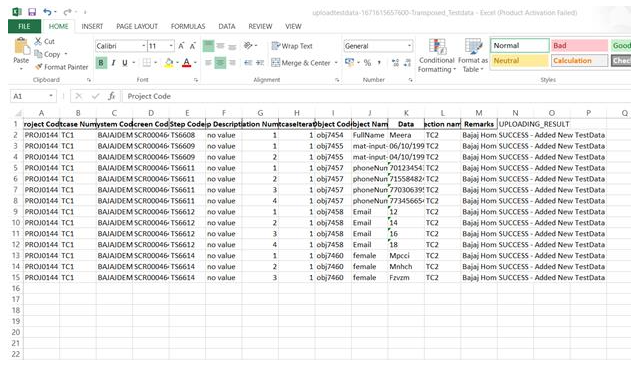Apply the Bad cell style
The image size is (637, 373).
[x=579, y=46]
